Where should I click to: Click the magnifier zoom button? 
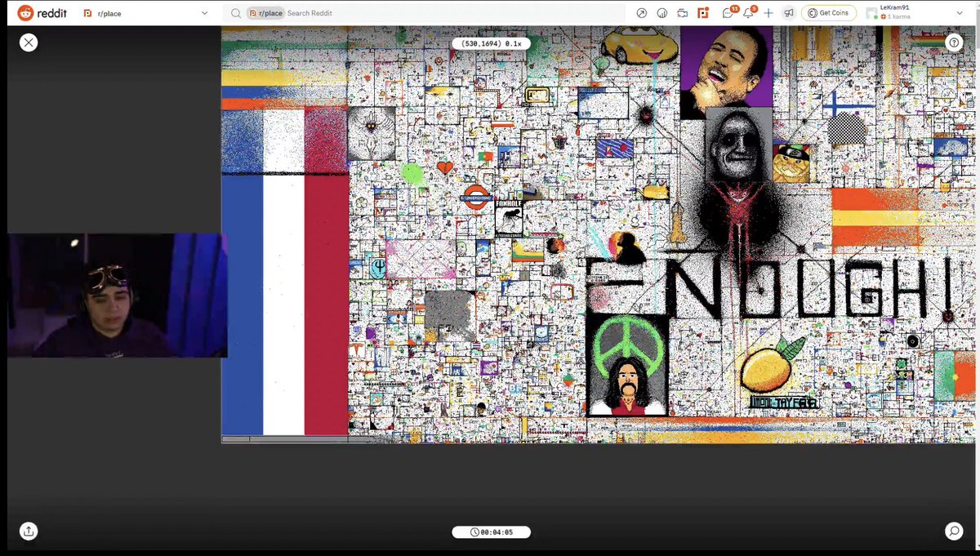pos(954,531)
